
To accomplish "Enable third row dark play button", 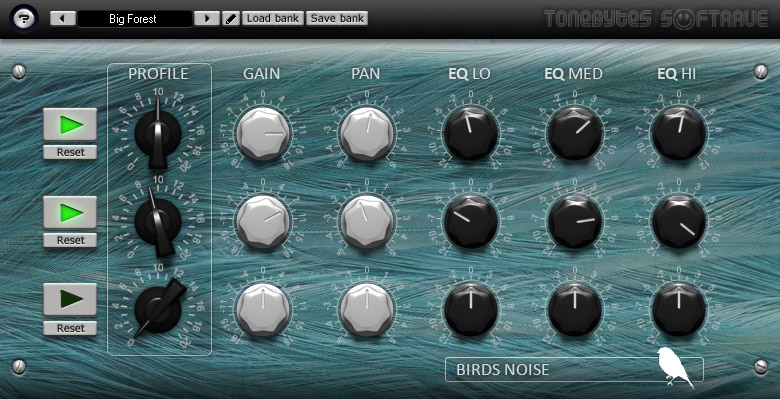I will tap(70, 299).
